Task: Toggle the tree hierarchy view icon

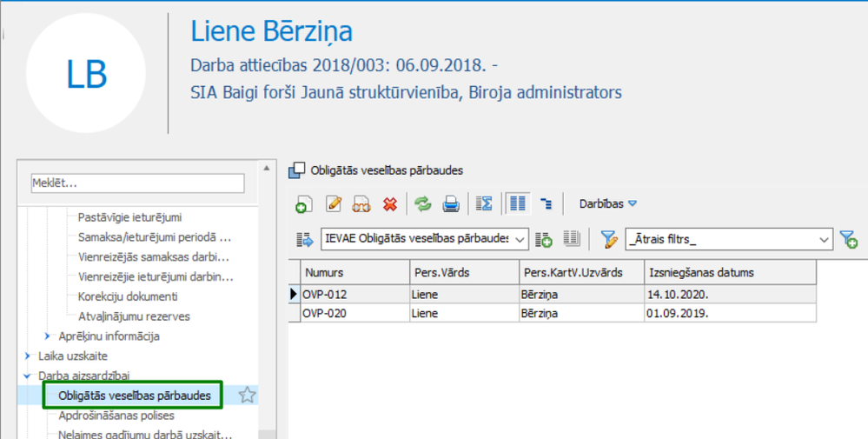Action: coord(547,204)
